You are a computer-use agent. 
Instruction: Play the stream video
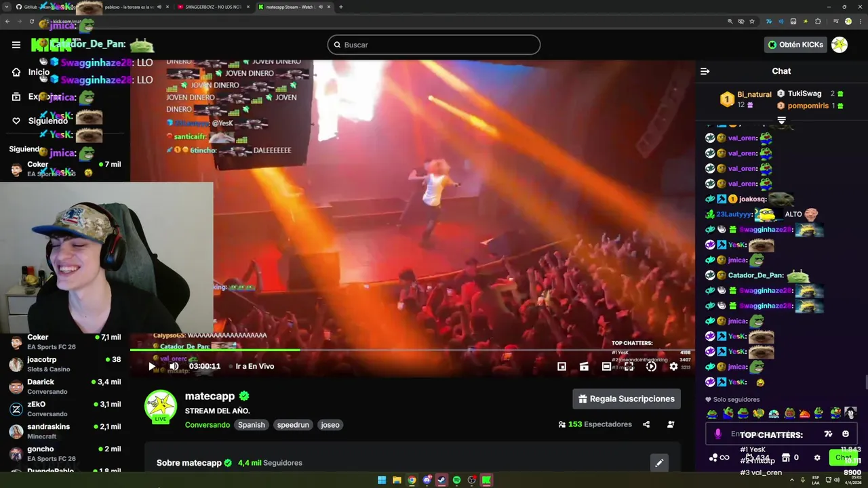click(x=152, y=366)
